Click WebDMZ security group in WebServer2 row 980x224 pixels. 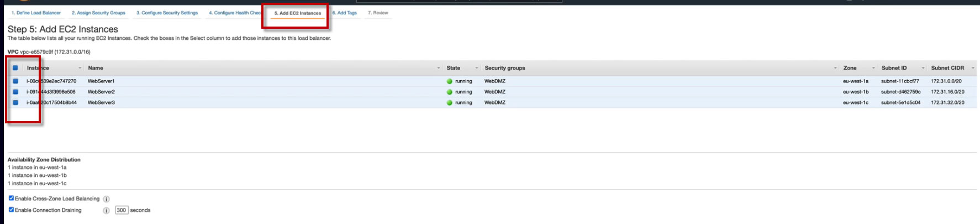[x=494, y=92]
